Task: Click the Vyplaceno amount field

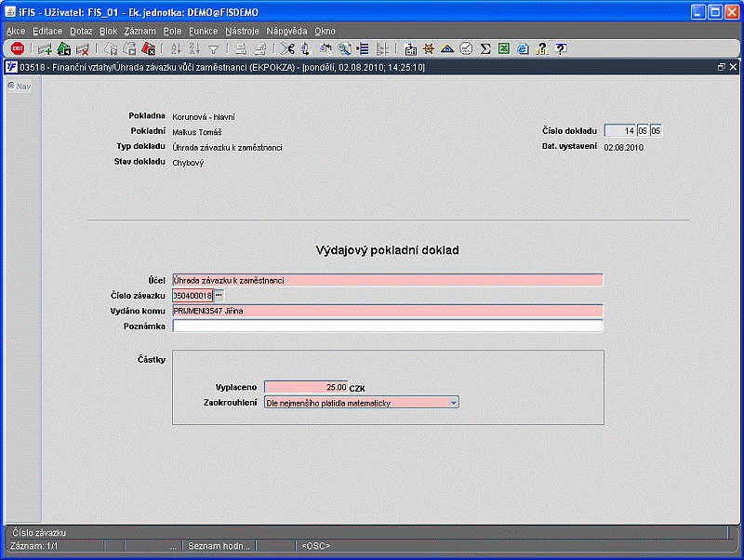Action: 306,387
